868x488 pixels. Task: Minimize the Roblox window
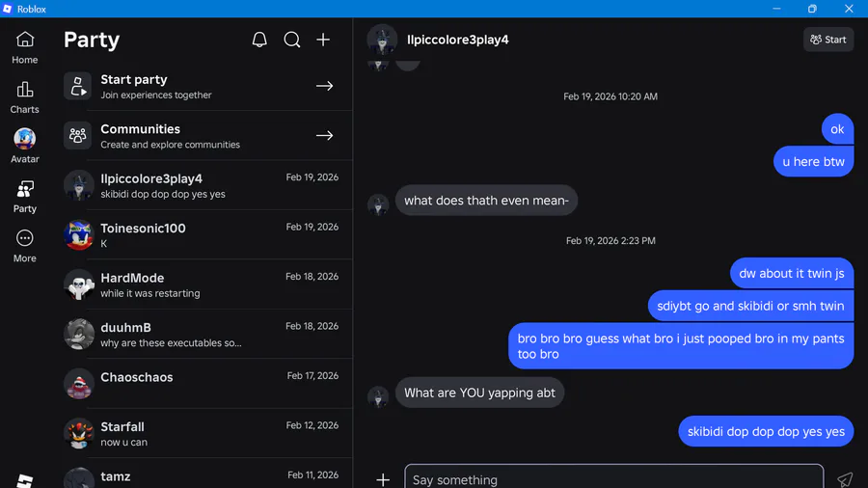(776, 9)
